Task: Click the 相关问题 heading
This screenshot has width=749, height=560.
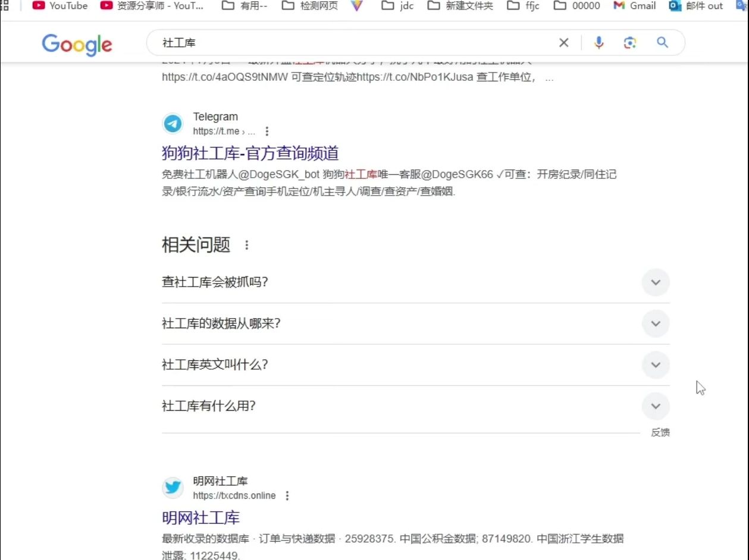Action: point(196,245)
